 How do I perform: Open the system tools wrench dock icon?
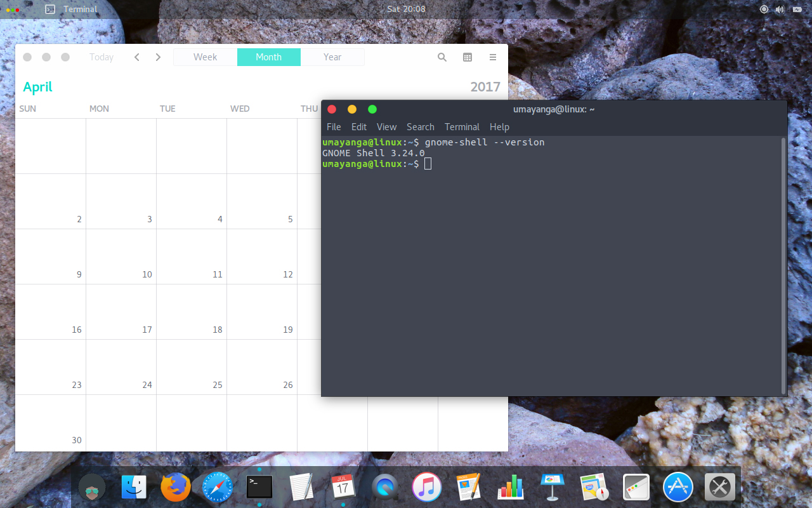pyautogui.click(x=719, y=488)
